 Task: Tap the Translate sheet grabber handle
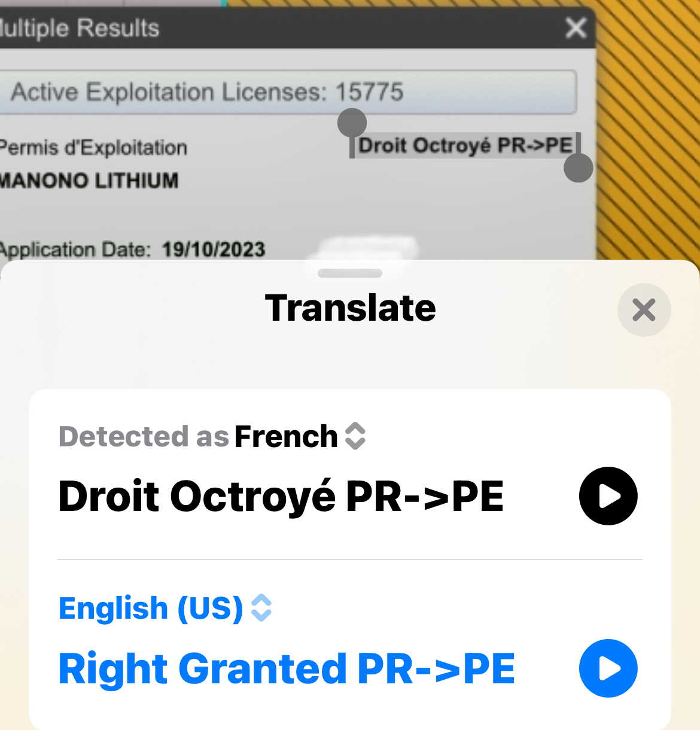pyautogui.click(x=350, y=273)
